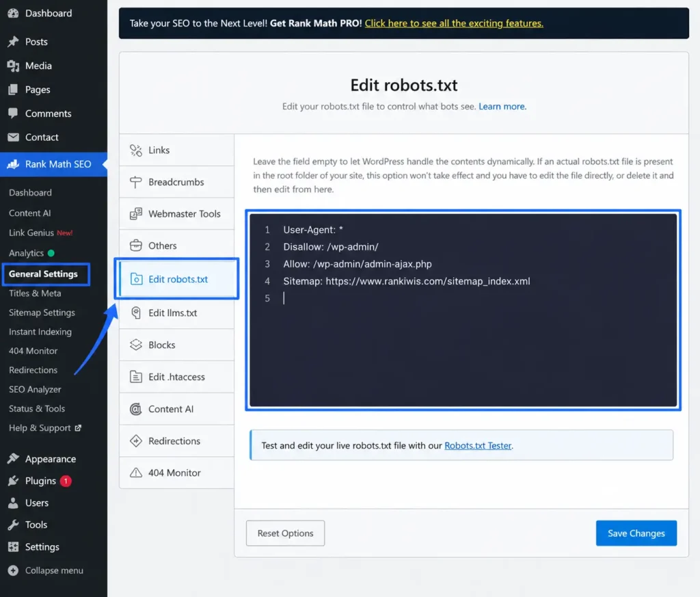Viewport: 700px width, 597px height.
Task: Click the Others toolbox icon
Action: (x=136, y=246)
